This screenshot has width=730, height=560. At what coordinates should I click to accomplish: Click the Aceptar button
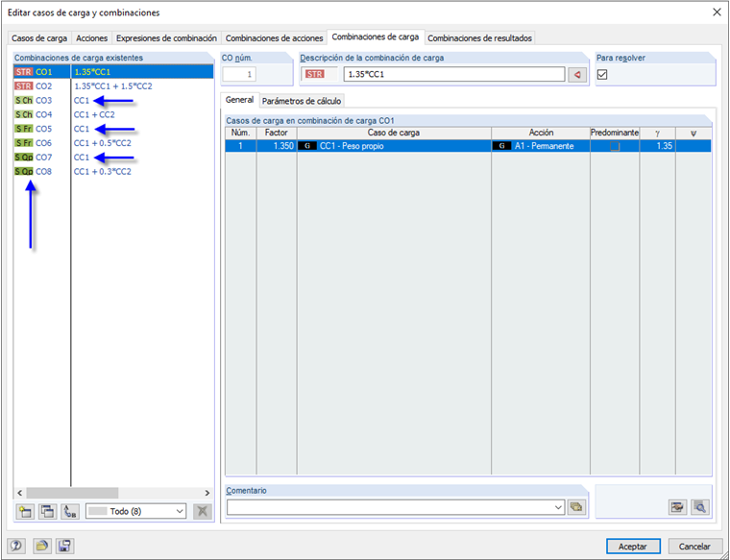pos(633,546)
